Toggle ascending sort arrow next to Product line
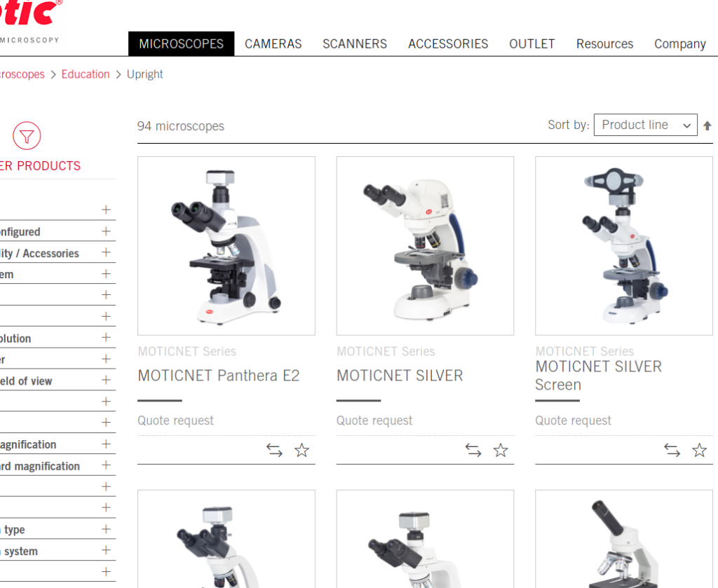The image size is (718, 588). pyautogui.click(x=707, y=125)
